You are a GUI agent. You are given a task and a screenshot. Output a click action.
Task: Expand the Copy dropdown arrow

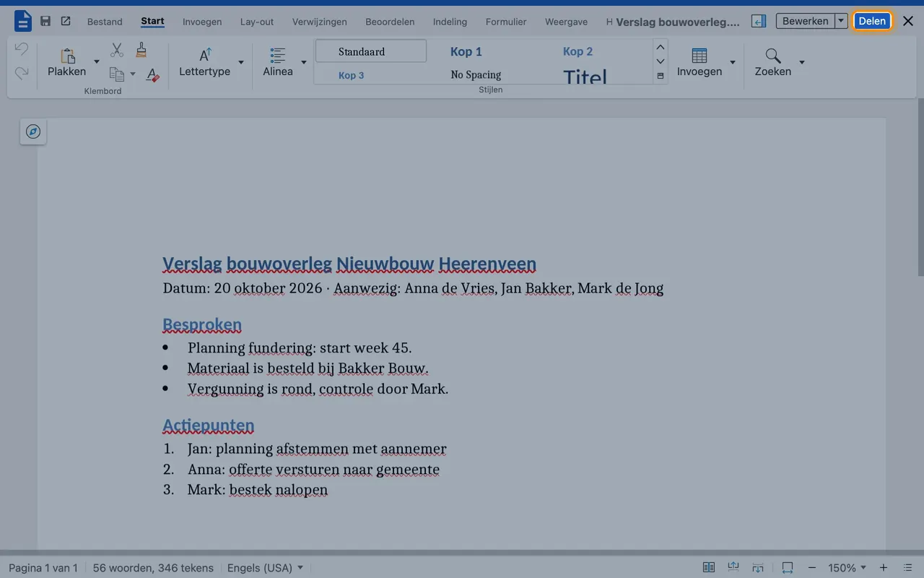(133, 74)
